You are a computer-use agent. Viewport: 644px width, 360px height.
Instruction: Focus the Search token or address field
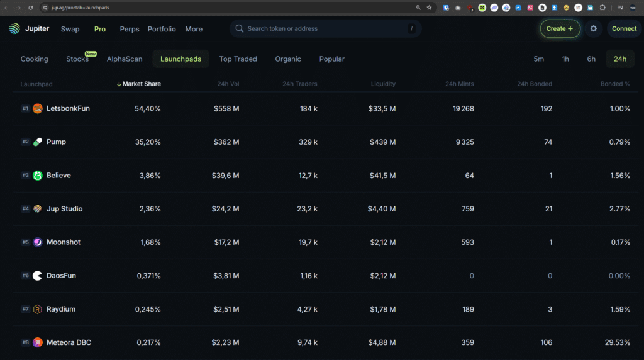(325, 28)
